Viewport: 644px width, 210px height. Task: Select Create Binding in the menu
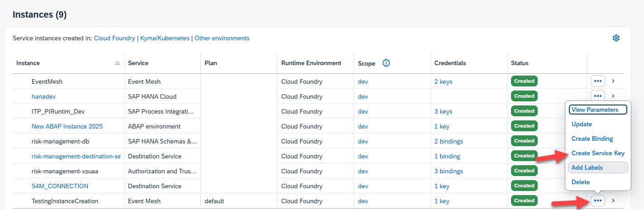(x=592, y=138)
